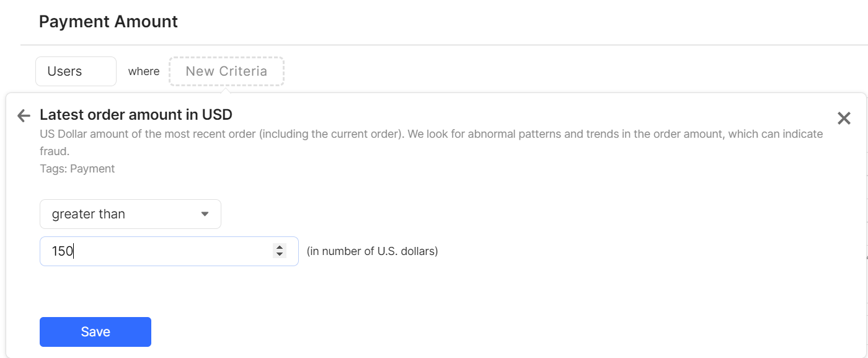Close the criteria panel with the X
Screen dimensions: 868x358
(844, 119)
